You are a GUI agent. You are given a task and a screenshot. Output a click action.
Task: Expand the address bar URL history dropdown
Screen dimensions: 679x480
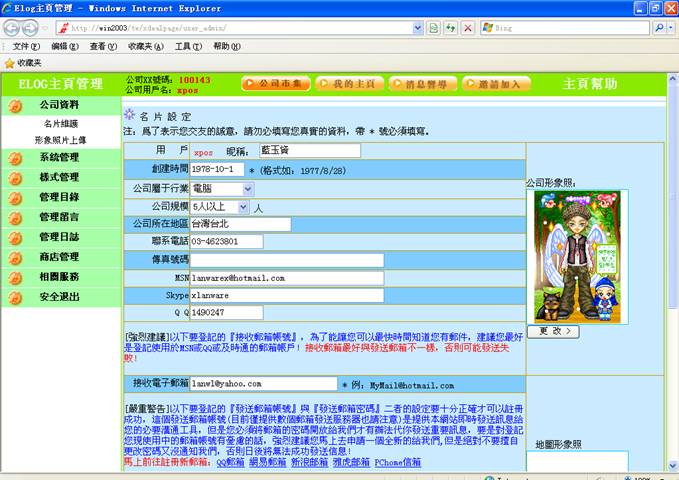pyautogui.click(x=419, y=27)
